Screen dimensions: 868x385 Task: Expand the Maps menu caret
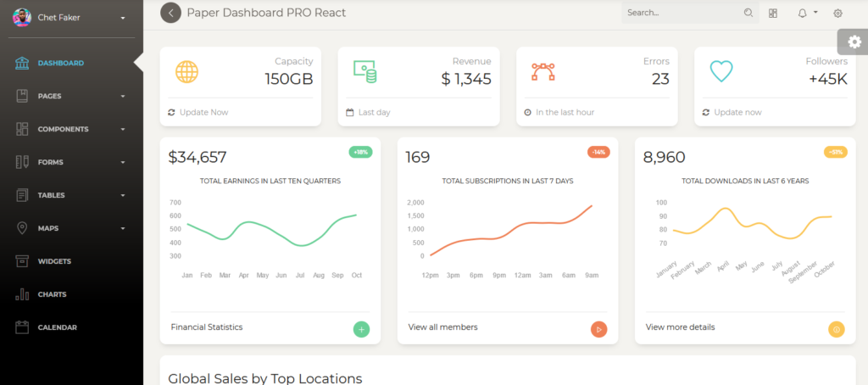123,229
